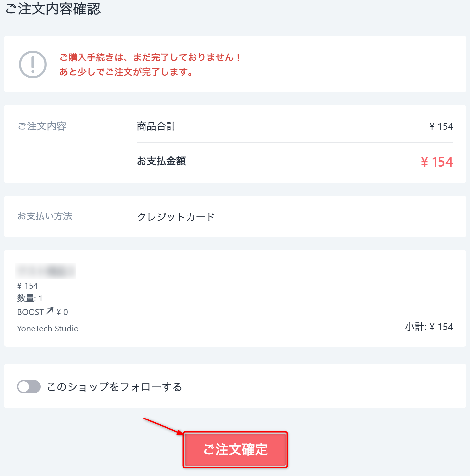Image resolution: width=470 pixels, height=476 pixels.
Task: Click the 小計: ¥ 154 subtotal text
Action: click(x=429, y=327)
